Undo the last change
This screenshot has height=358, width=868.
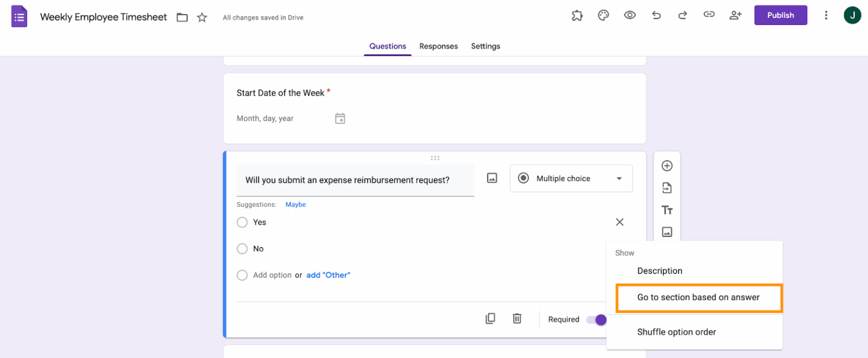(656, 15)
